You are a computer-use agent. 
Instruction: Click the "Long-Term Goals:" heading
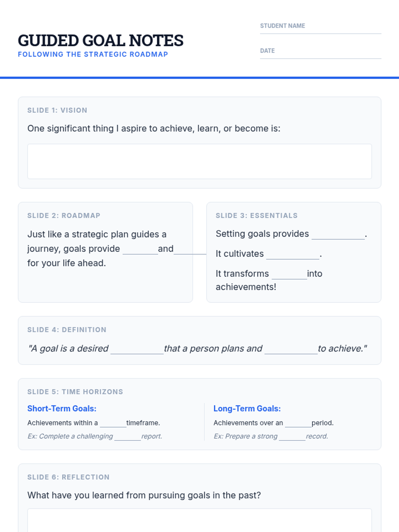(247, 409)
